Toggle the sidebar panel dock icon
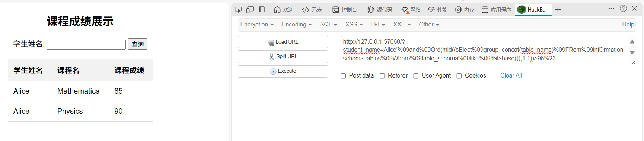Image resolution: width=644 pixels, height=141 pixels. (262, 9)
